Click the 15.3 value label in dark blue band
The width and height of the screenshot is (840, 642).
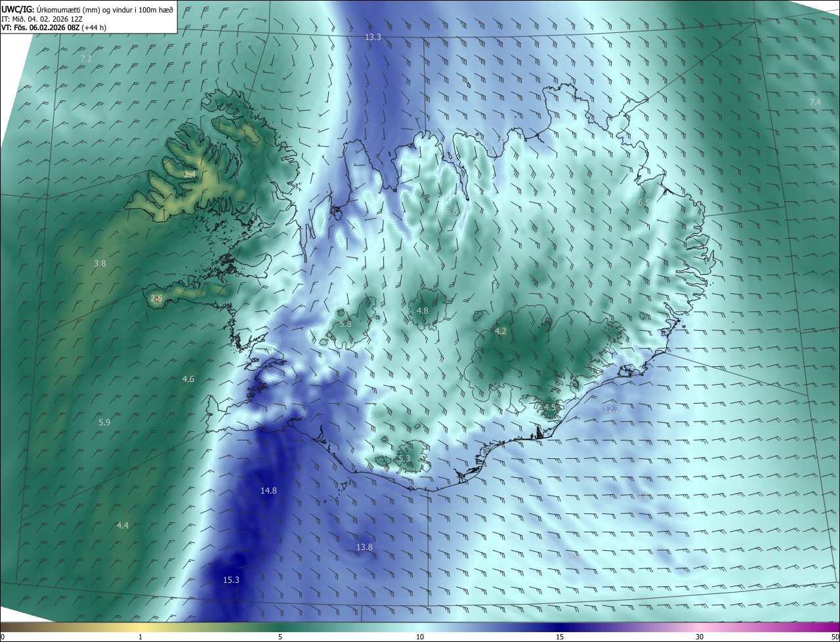tap(231, 580)
